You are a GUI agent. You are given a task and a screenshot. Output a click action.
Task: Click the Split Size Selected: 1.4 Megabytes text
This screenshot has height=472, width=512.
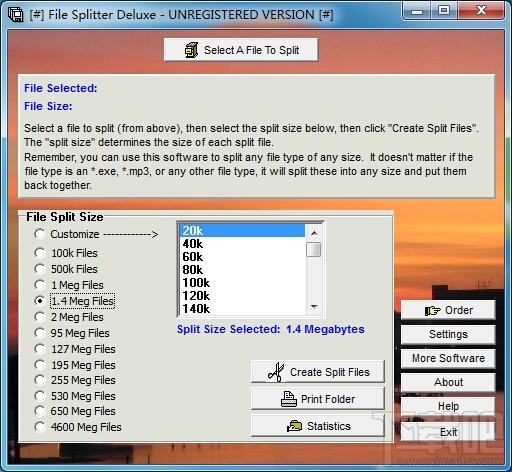[271, 329]
